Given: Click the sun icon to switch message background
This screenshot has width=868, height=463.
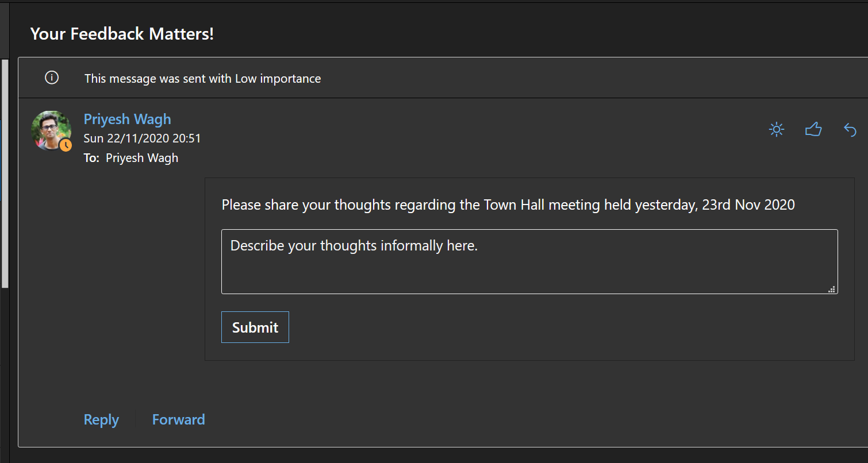Looking at the screenshot, I should (x=777, y=130).
